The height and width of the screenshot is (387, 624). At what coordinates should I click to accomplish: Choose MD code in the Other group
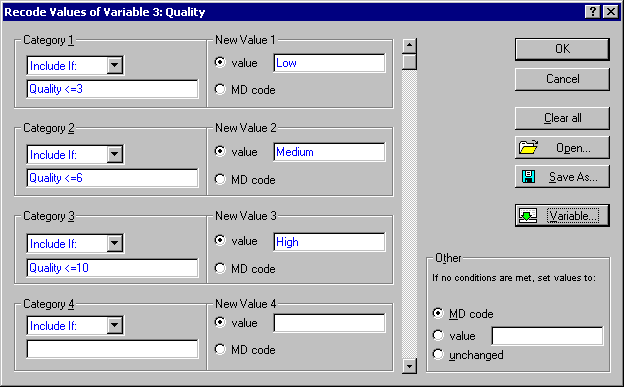pos(438,313)
